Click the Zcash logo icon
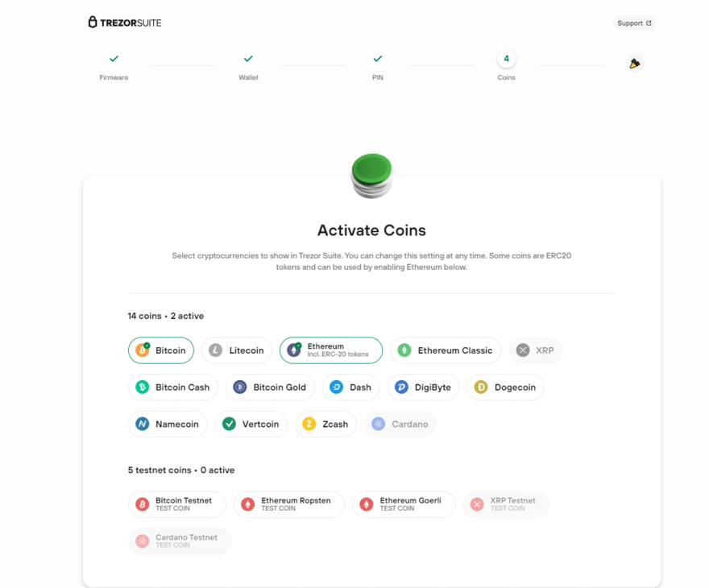709x588 pixels. pos(309,424)
